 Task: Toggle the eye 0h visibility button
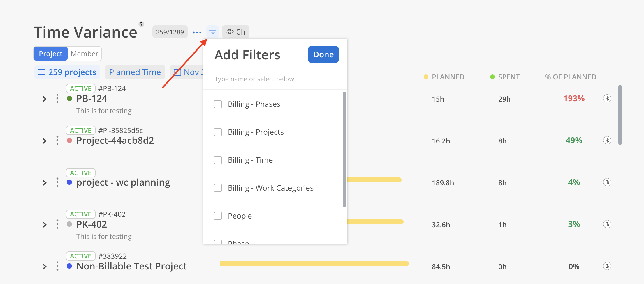(235, 32)
